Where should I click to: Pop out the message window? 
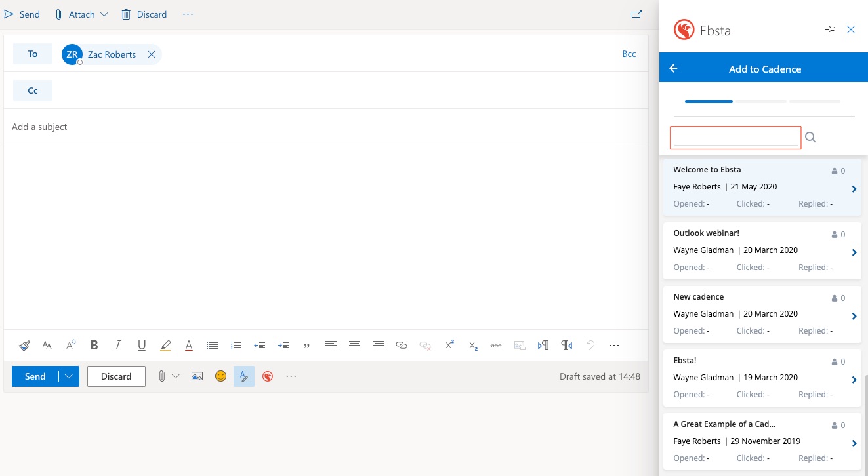(636, 14)
